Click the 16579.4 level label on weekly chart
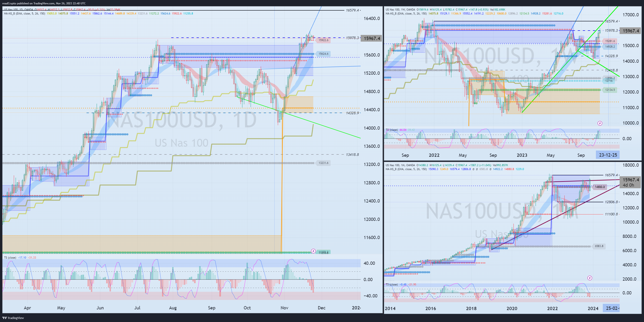Image resolution: width=644 pixels, height=322 pixels. [x=611, y=21]
